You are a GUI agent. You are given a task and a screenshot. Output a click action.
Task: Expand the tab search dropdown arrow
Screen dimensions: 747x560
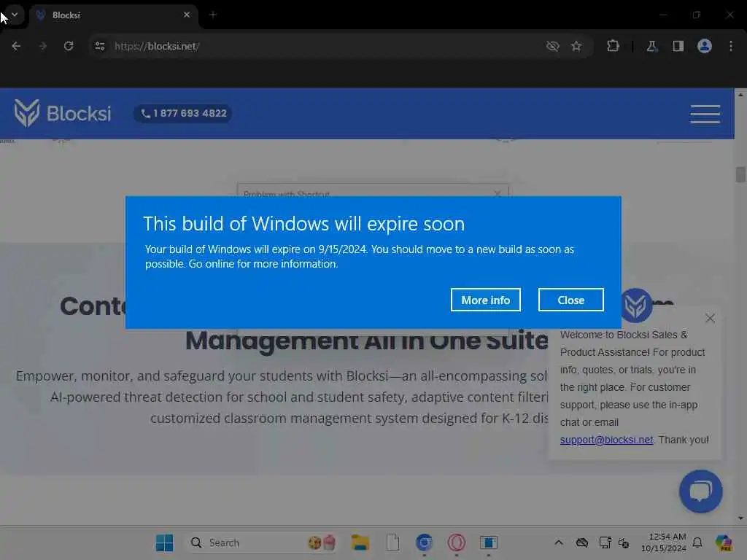click(x=15, y=15)
